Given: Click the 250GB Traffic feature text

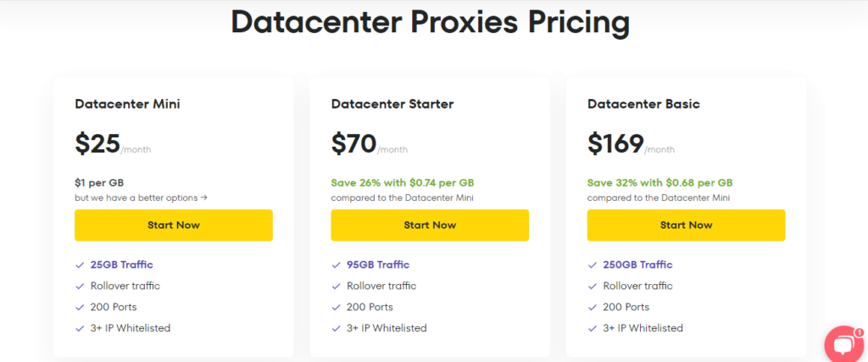Looking at the screenshot, I should (x=637, y=265).
